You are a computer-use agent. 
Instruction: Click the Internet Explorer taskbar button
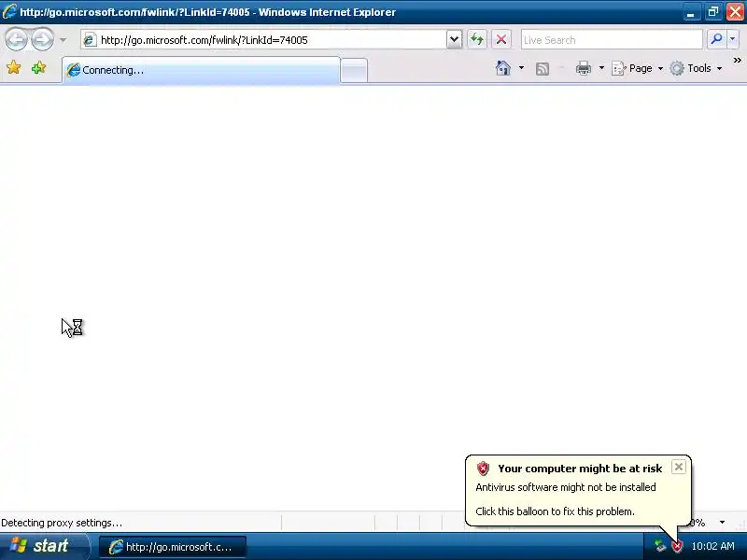coord(173,547)
